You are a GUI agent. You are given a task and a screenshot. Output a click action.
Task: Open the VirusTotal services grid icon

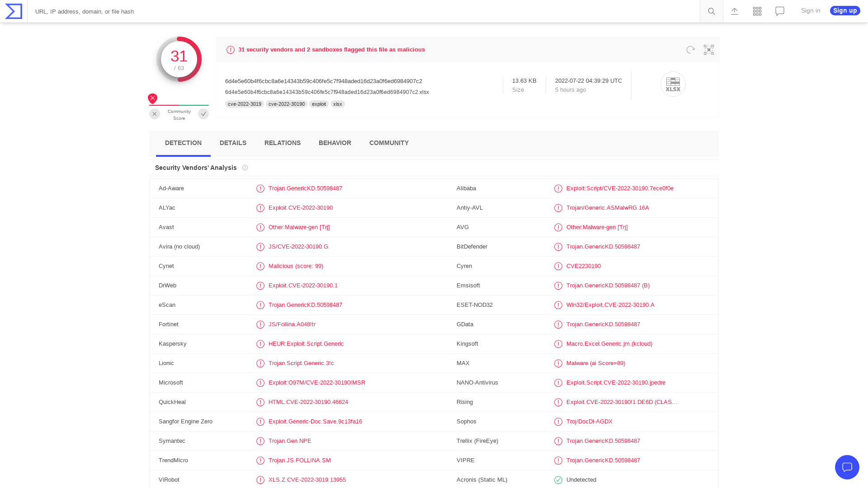pyautogui.click(x=757, y=11)
